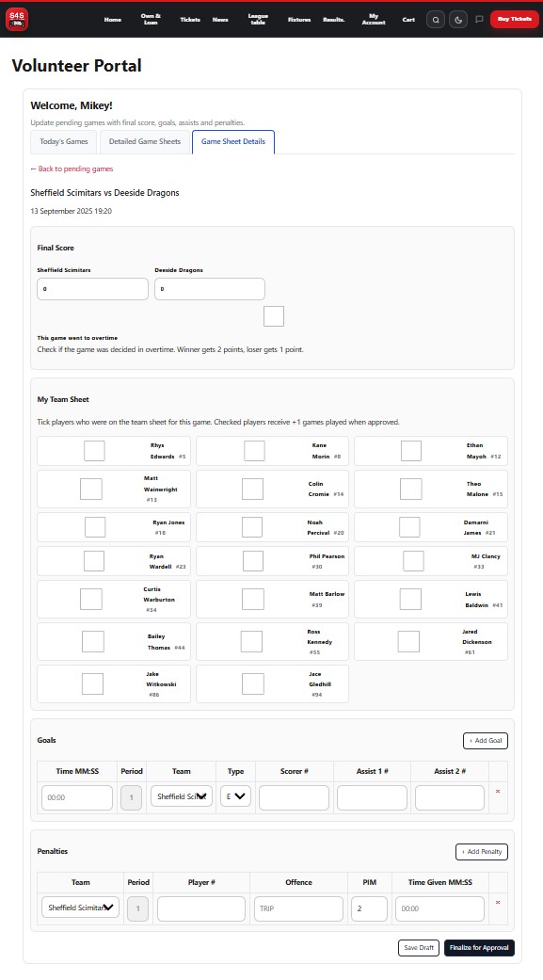Tick Rhys Edwards #5 on team sheet
This screenshot has height=980, width=543.
coord(94,451)
